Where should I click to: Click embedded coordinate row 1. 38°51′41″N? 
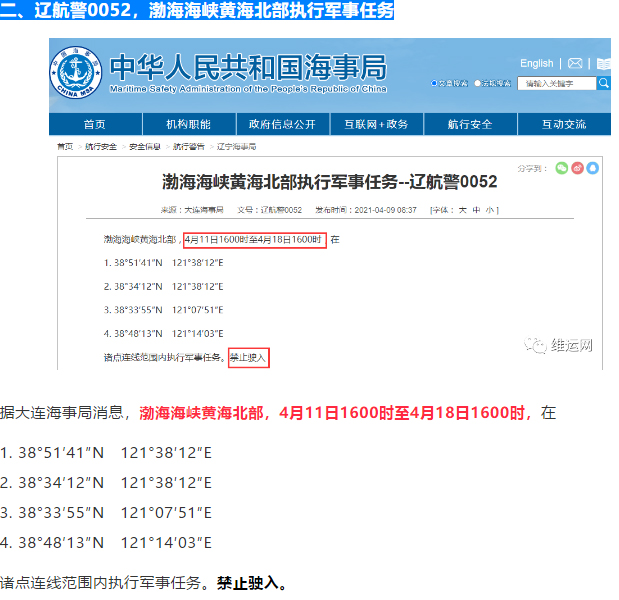pyautogui.click(x=163, y=263)
